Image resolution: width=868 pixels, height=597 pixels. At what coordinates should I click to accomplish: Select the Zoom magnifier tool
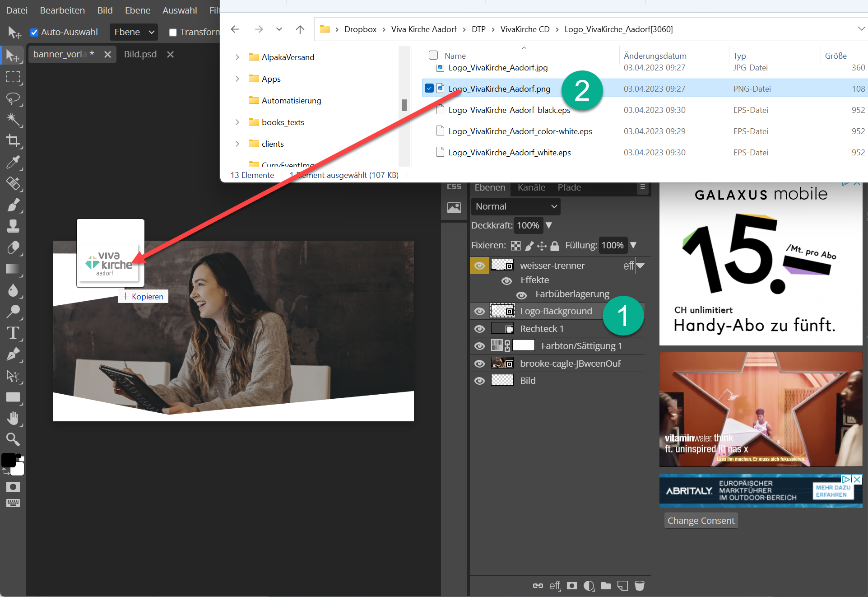coord(13,439)
